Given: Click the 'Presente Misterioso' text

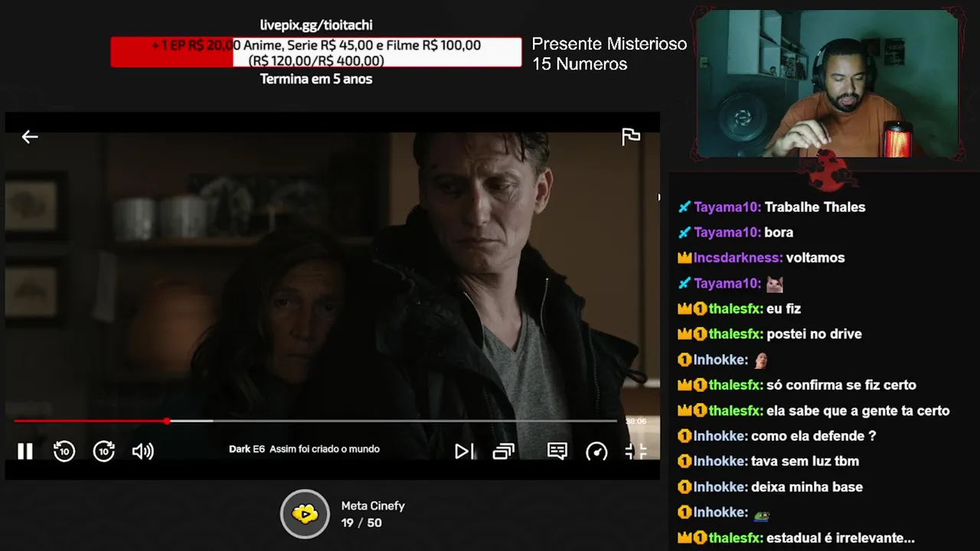Looking at the screenshot, I should 609,44.
